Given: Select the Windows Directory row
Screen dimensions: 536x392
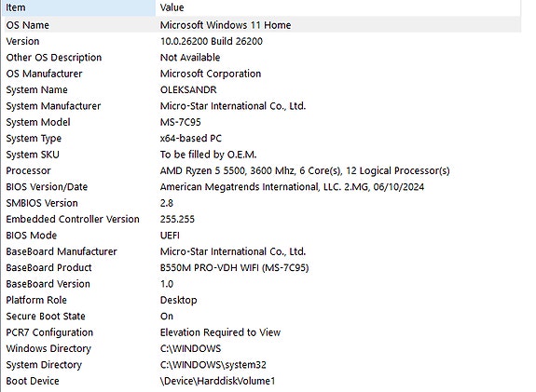Looking at the screenshot, I should pyautogui.click(x=262, y=348).
